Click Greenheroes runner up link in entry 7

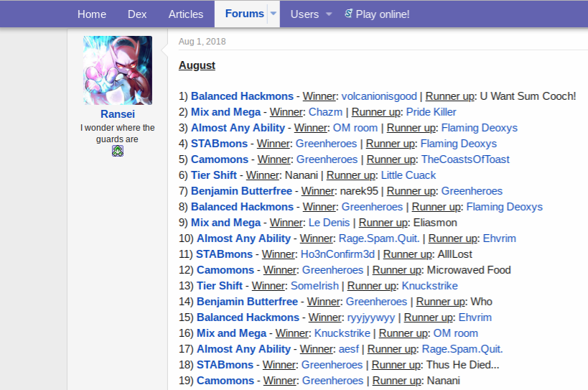[x=472, y=191]
